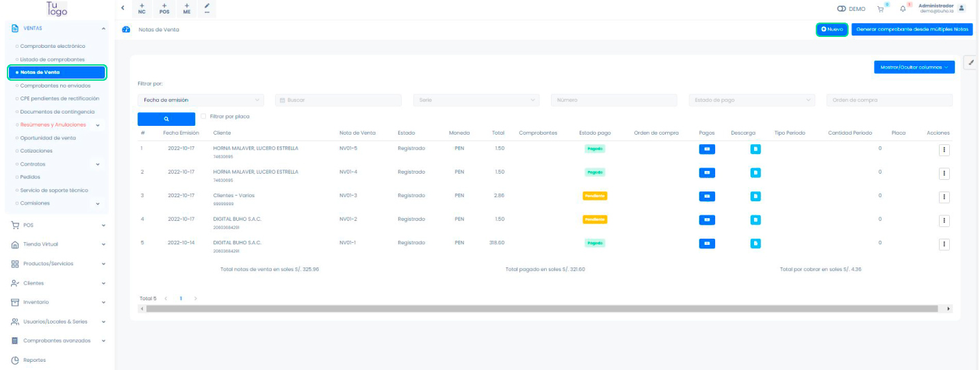980x370 pixels.
Task: Open the Estado de pago dropdown
Action: (751, 100)
